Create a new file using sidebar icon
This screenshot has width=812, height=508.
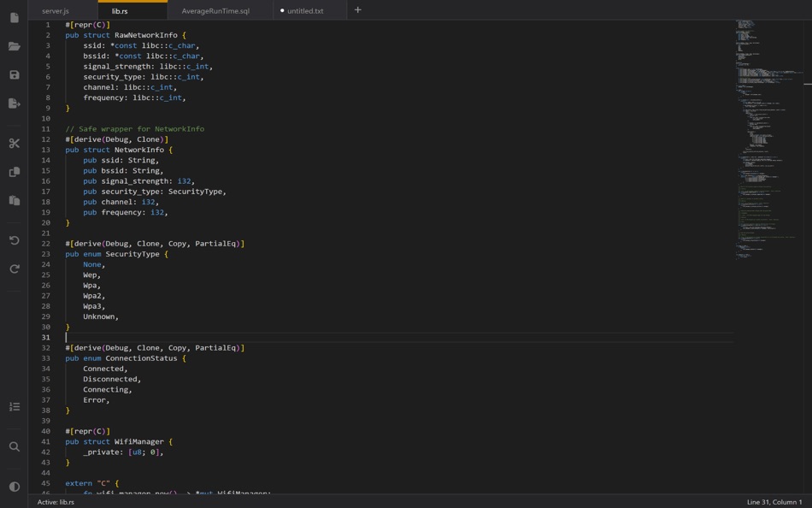coord(15,18)
